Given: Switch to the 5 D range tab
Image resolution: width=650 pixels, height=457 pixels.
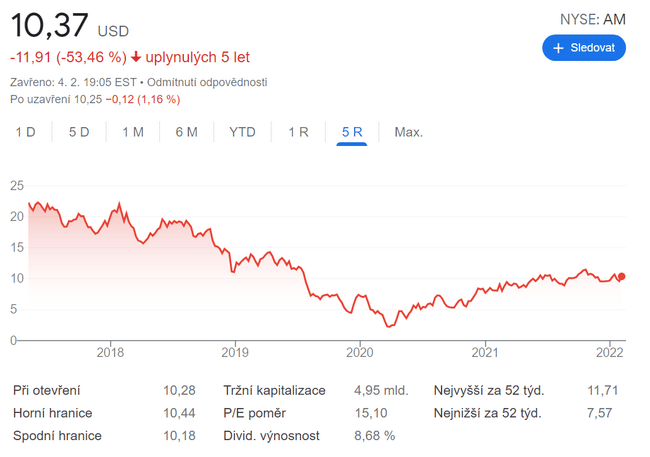Looking at the screenshot, I should [x=79, y=132].
